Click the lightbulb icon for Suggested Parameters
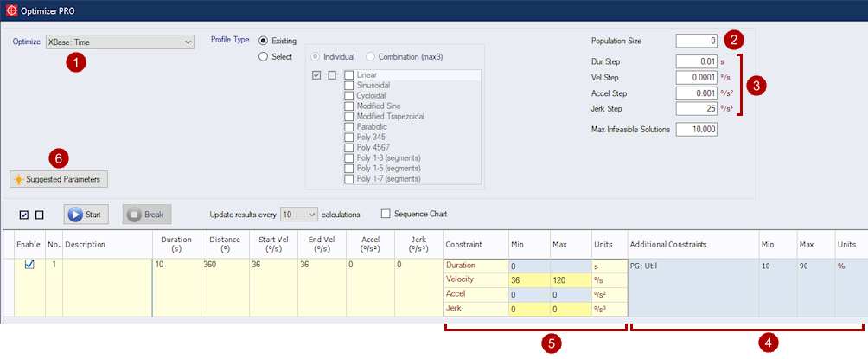Screen dimensions: 868x359 [x=18, y=179]
